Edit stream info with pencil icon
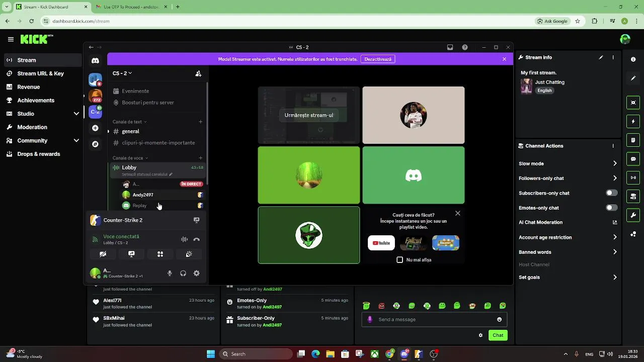 601,57
